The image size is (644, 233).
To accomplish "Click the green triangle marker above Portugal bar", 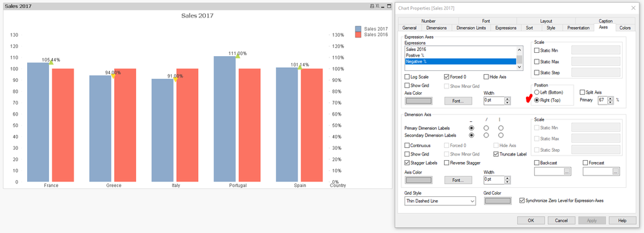I will (x=237, y=56).
